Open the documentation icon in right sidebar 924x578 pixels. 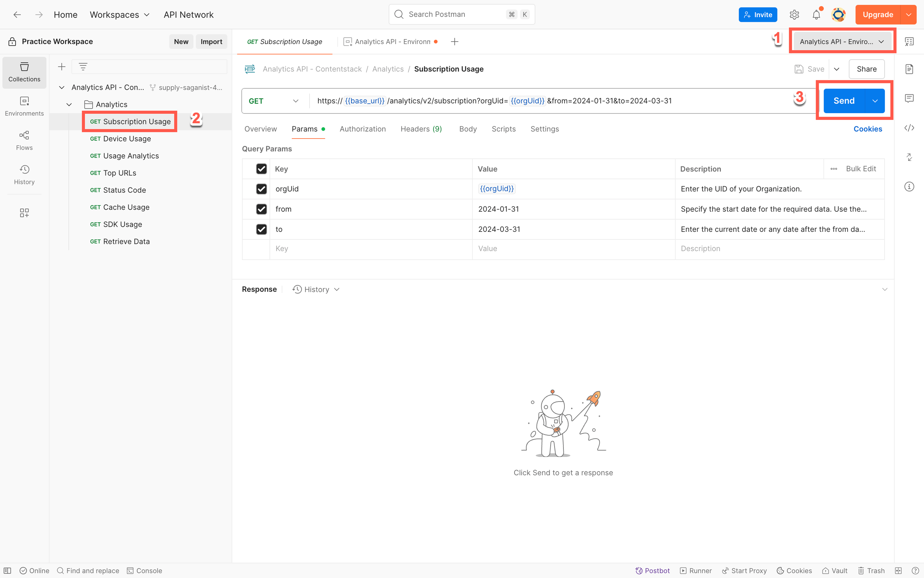(909, 69)
